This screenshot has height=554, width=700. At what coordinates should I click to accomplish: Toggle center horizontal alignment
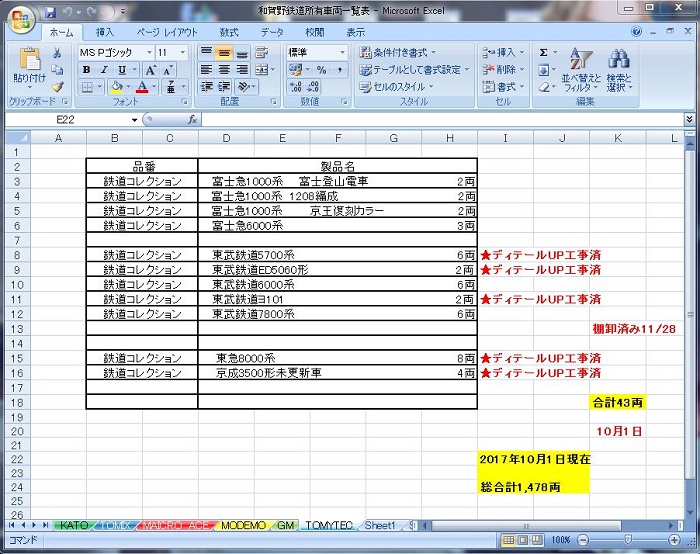pyautogui.click(x=224, y=70)
